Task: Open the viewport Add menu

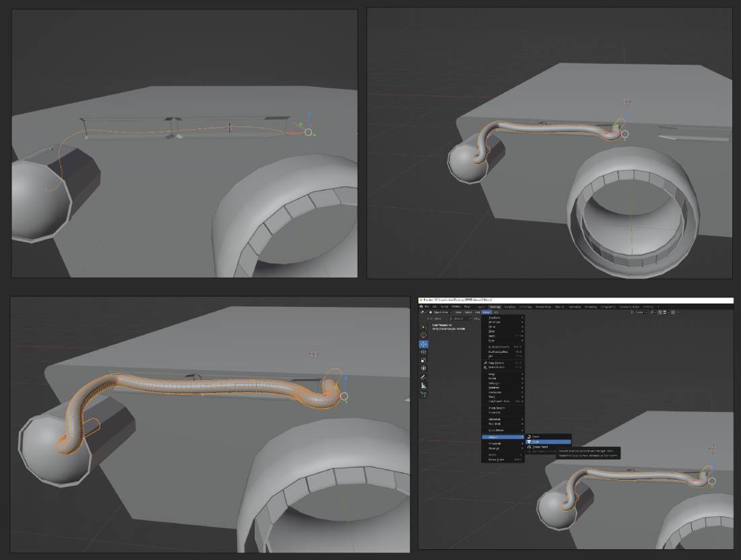Action: click(478, 312)
